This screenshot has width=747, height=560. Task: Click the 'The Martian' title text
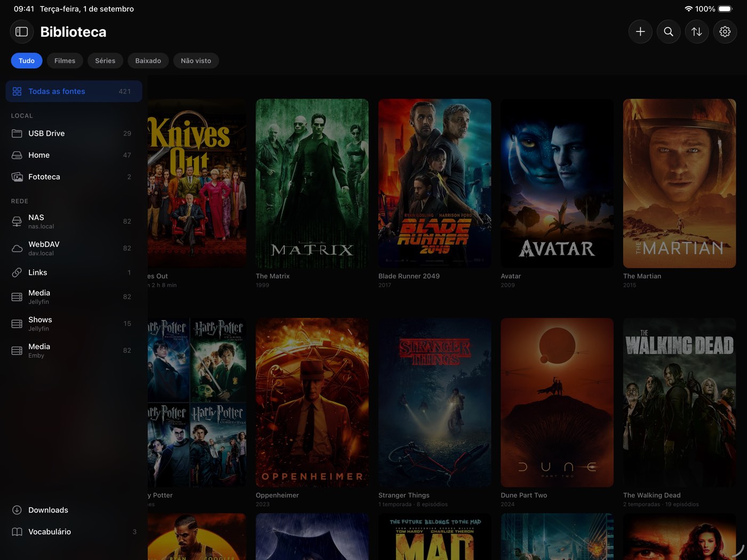(642, 276)
